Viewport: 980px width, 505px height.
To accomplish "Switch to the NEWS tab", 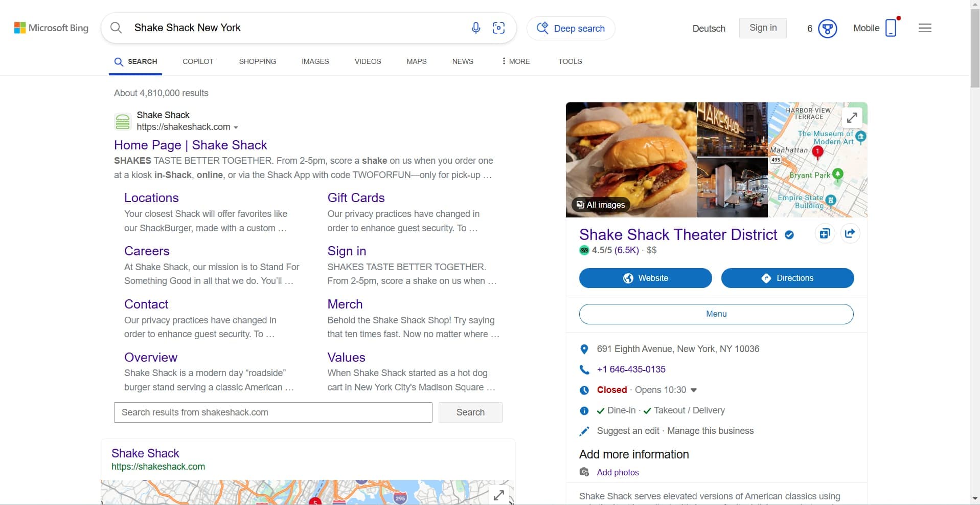I will point(463,61).
